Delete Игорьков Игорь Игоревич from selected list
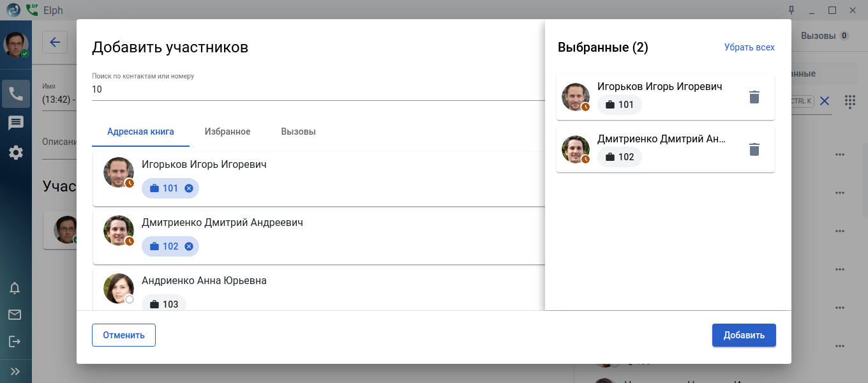This screenshot has width=868, height=383. coord(754,97)
